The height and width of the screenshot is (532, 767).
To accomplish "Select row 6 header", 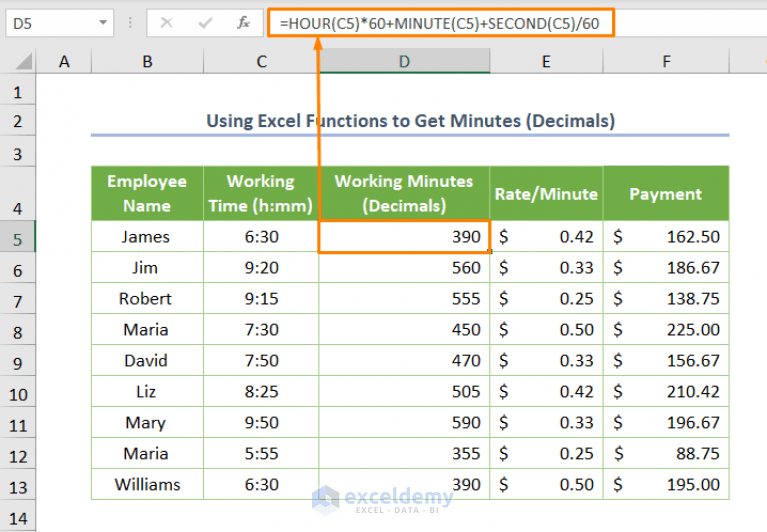I will 18,267.
